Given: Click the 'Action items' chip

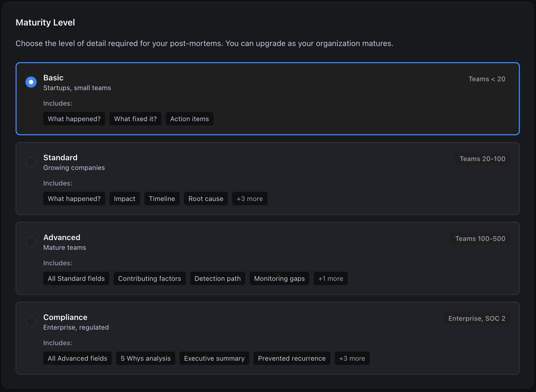Looking at the screenshot, I should (x=189, y=119).
